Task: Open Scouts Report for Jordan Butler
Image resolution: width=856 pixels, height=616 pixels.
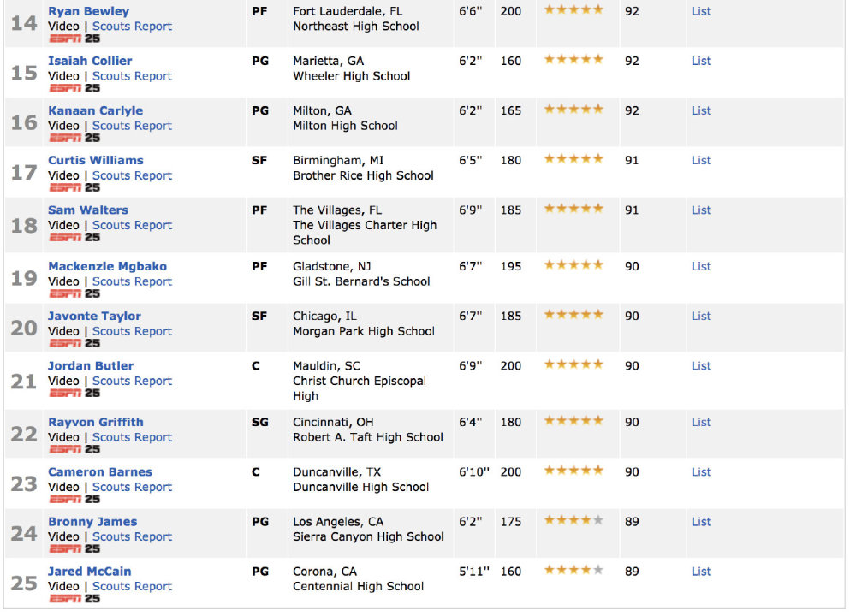Action: click(x=132, y=381)
